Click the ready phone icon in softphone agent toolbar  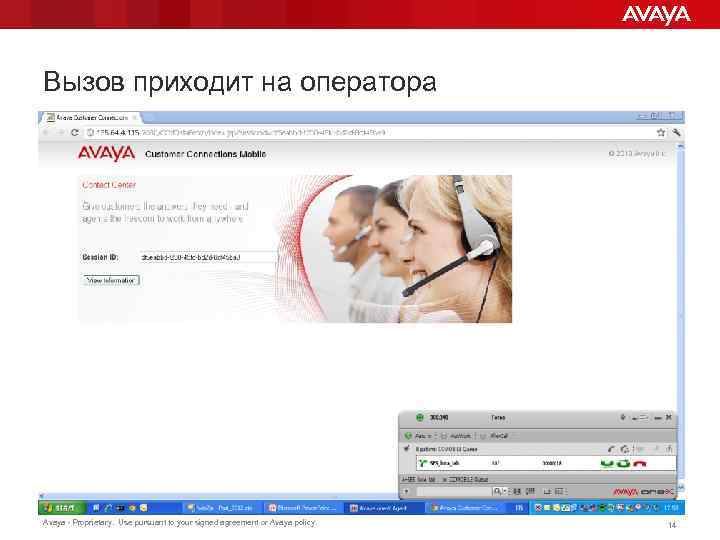click(x=408, y=436)
